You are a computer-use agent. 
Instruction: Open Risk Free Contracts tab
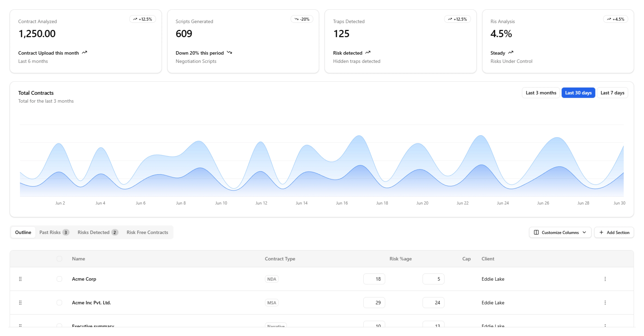pos(147,232)
